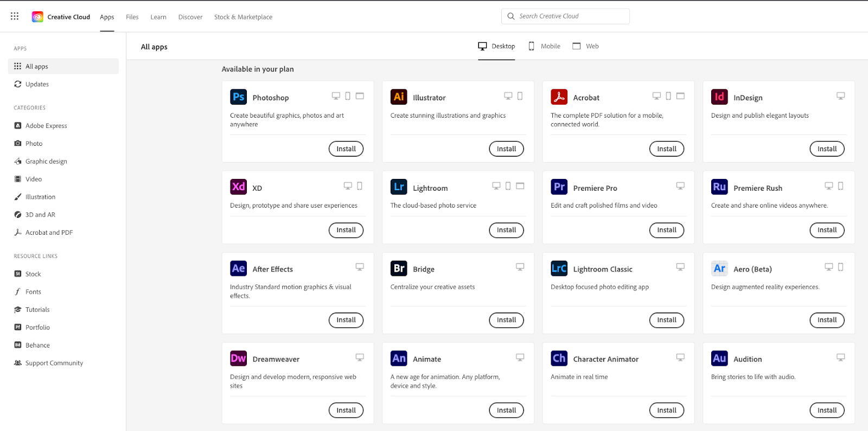Image resolution: width=868 pixels, height=431 pixels.
Task: Click the Behance sidebar icon
Action: point(18,345)
